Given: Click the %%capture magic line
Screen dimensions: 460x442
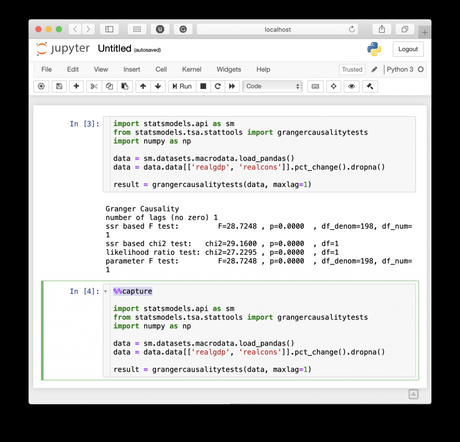Looking at the screenshot, I should click(x=133, y=291).
